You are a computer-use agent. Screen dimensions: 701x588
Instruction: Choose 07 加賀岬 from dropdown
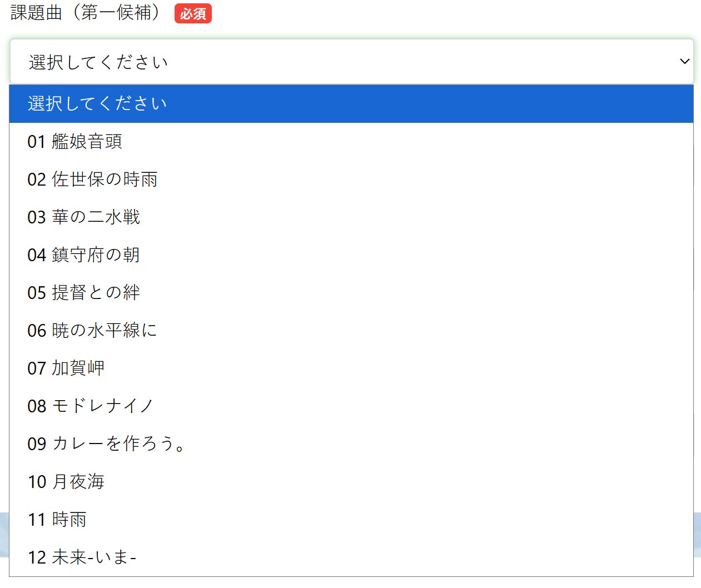click(66, 368)
